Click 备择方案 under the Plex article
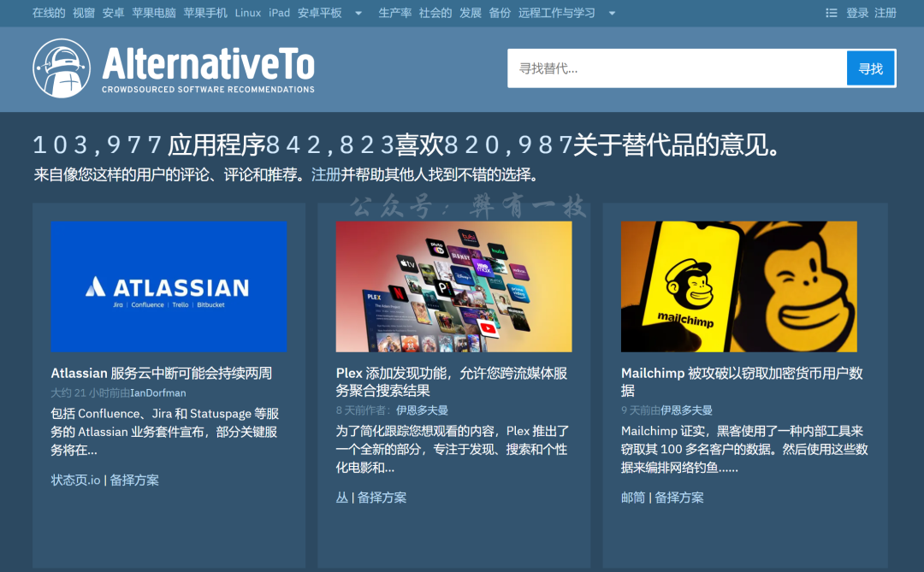The width and height of the screenshot is (924, 572). coord(384,497)
